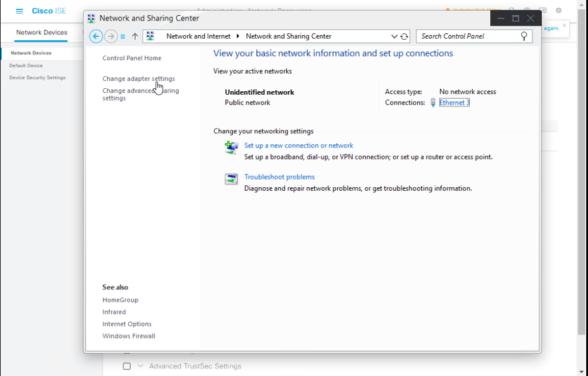Viewport: 588px width, 376px height.
Task: Click the Cisco ISE logo
Action: coord(49,11)
